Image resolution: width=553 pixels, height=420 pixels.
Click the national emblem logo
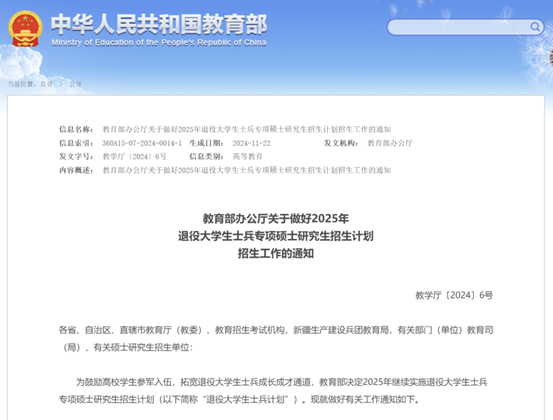click(25, 29)
